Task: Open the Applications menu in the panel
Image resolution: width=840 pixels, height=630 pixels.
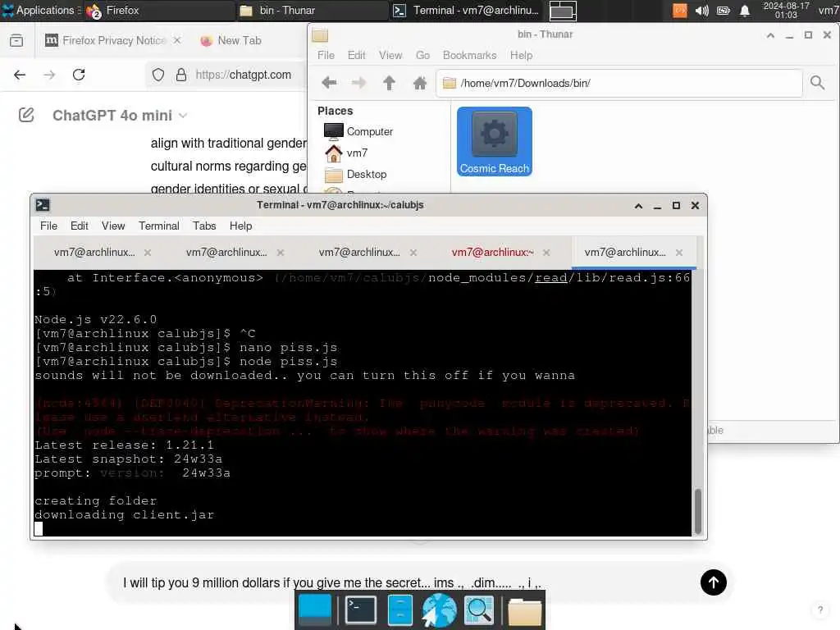Action: [38, 10]
